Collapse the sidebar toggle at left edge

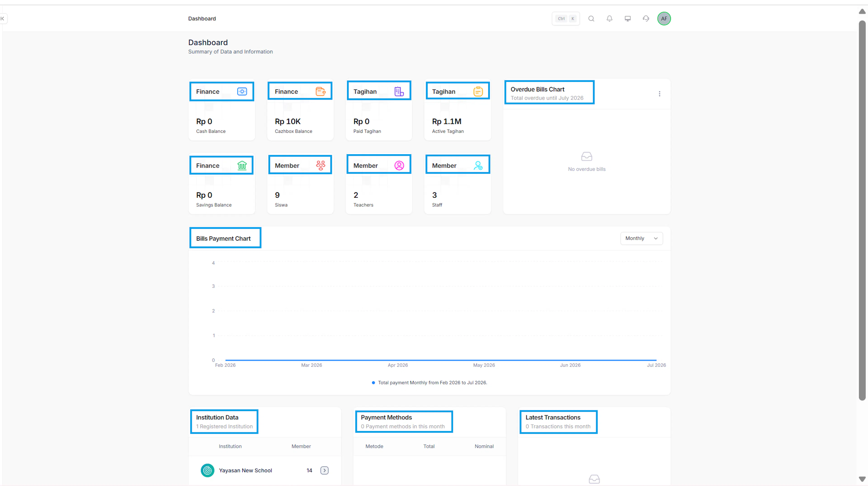click(3, 19)
